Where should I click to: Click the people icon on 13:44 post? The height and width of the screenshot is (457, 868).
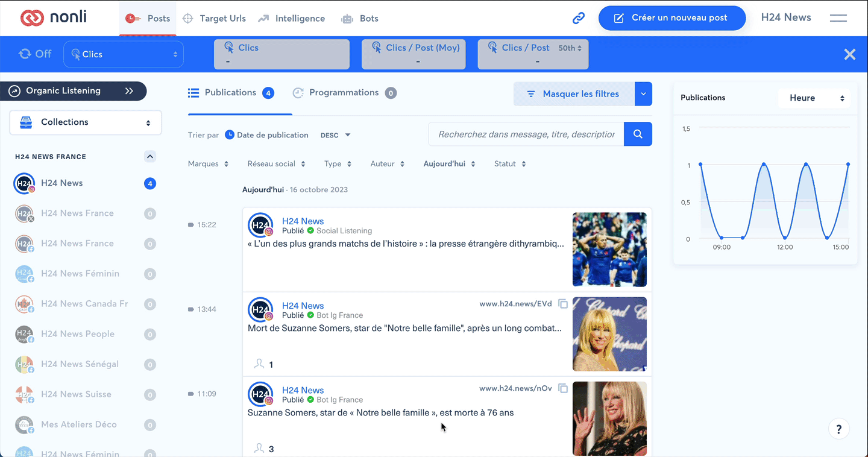point(259,364)
